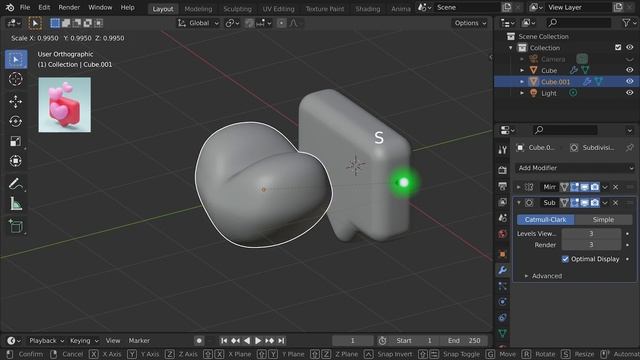Hide the Collection in viewport
The height and width of the screenshot is (360, 640).
630,47
